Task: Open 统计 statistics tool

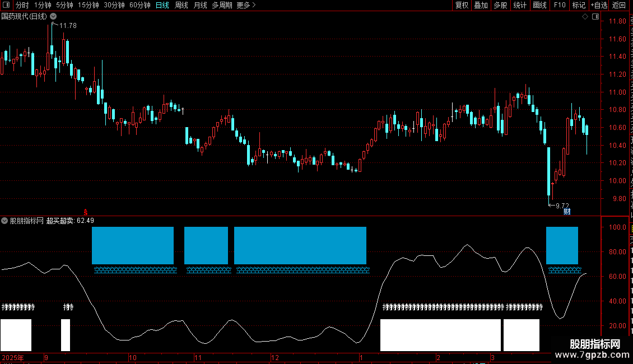Action: [520, 5]
